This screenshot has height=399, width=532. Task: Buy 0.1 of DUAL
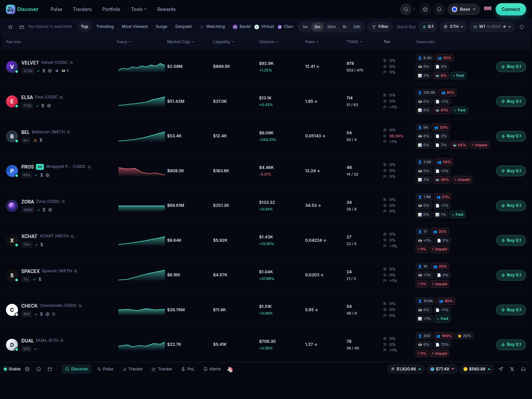(x=511, y=345)
